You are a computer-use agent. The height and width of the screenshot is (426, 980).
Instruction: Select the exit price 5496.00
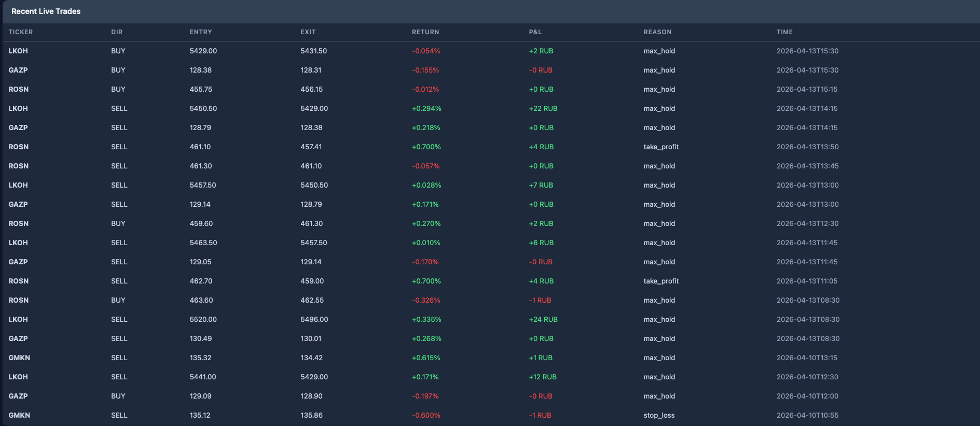[314, 320]
